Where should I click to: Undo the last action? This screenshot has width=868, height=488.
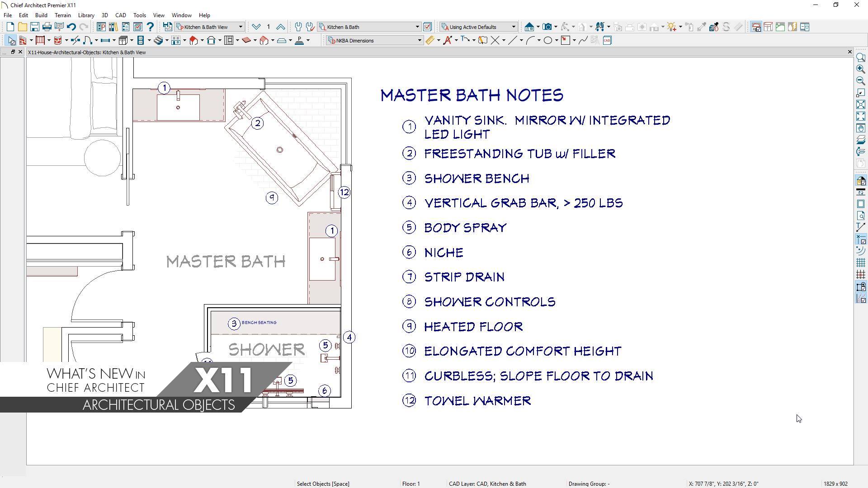71,27
